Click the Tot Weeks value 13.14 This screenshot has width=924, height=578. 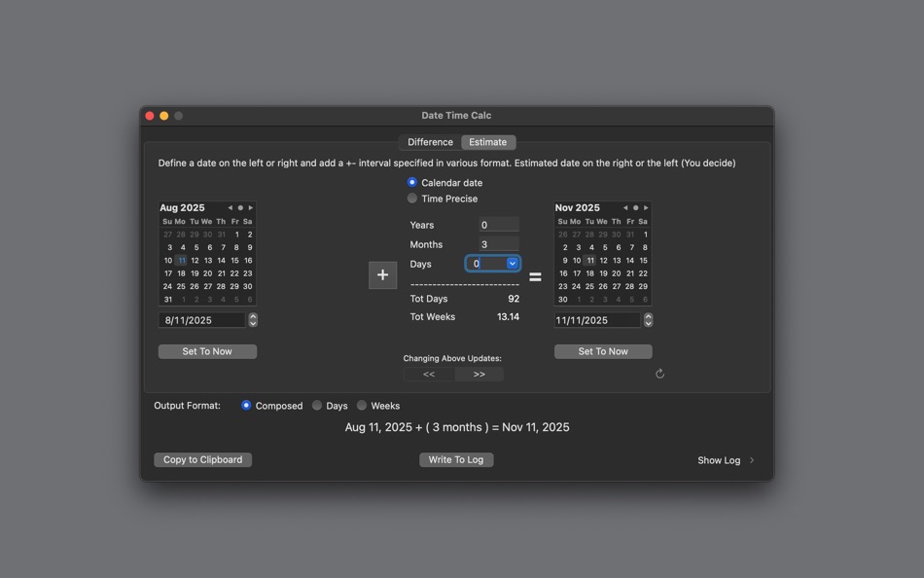click(508, 316)
